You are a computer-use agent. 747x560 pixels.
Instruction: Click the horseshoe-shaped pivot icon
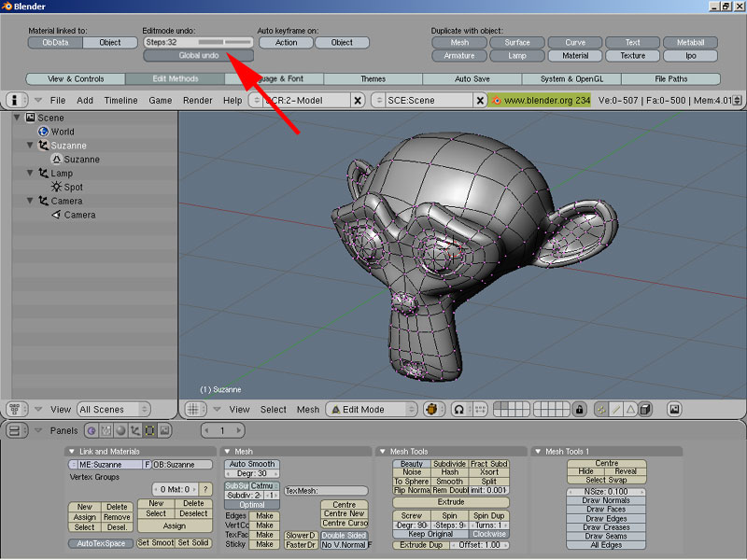pos(458,410)
